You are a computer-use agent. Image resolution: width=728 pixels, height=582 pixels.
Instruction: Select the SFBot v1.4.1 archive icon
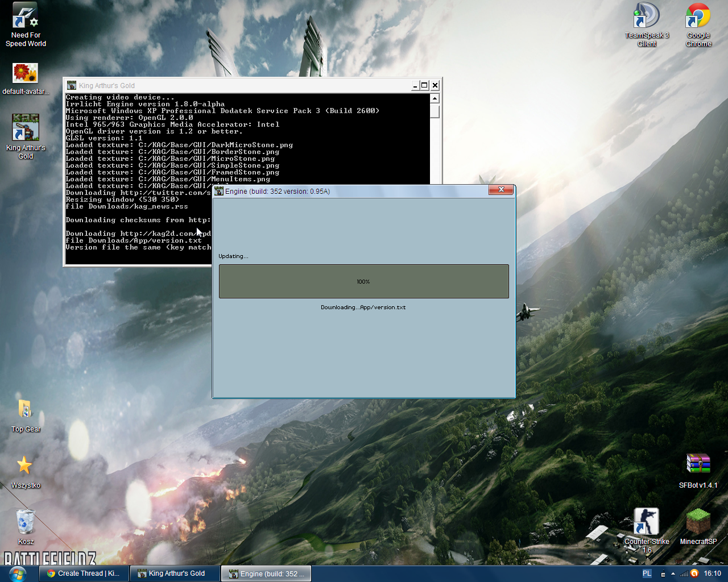[x=698, y=471]
